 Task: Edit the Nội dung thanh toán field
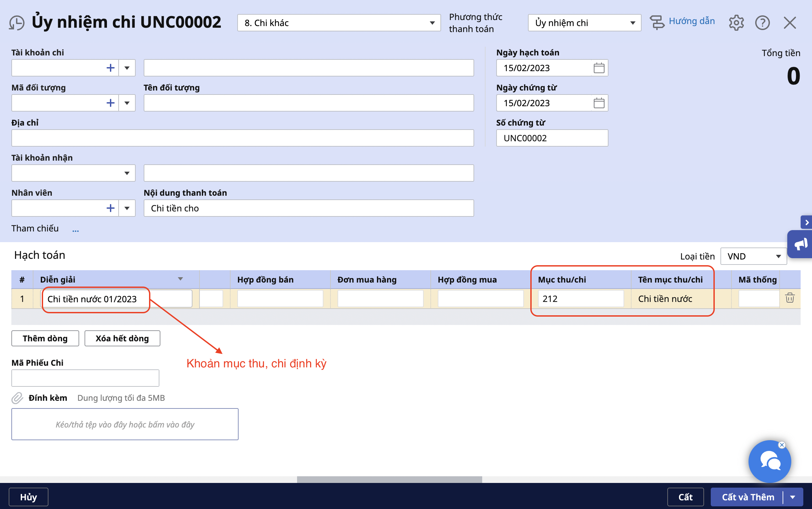tap(308, 208)
